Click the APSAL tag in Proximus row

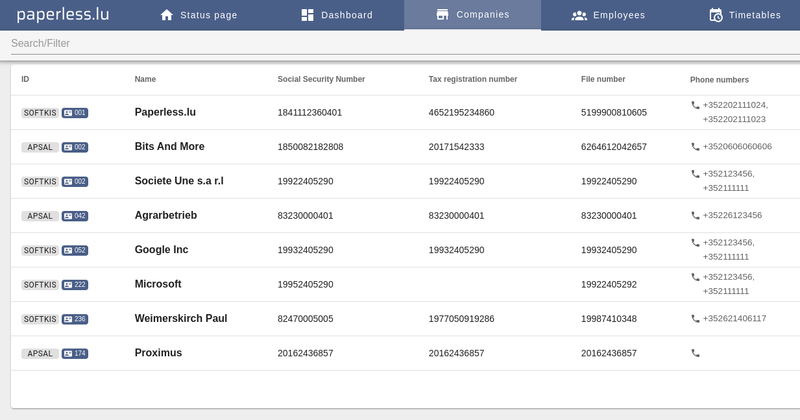click(40, 354)
